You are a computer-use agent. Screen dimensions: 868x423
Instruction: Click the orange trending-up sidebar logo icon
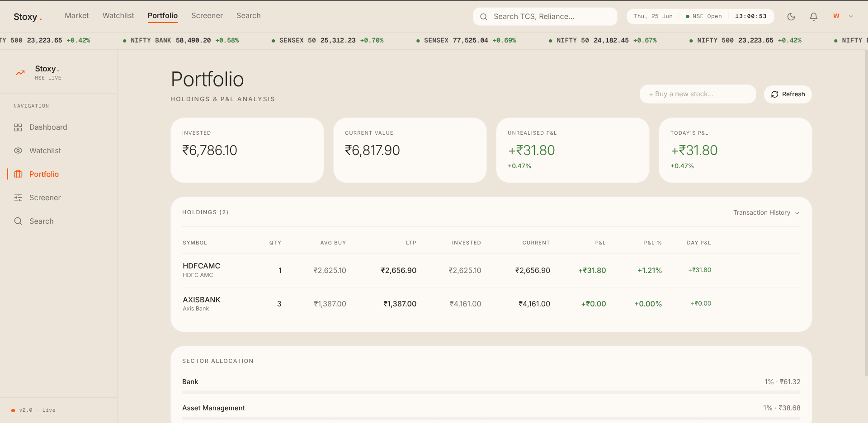pyautogui.click(x=20, y=72)
